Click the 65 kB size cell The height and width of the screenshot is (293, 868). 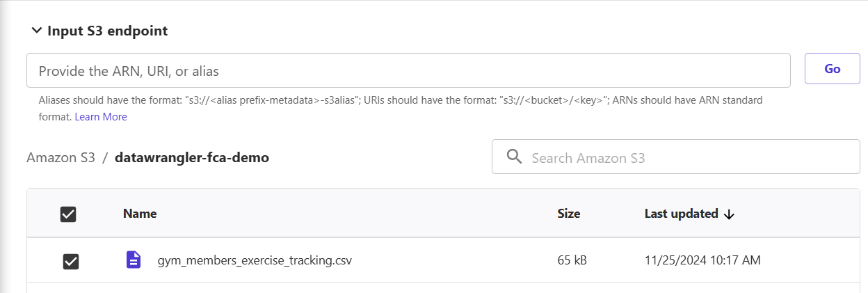[x=572, y=260]
